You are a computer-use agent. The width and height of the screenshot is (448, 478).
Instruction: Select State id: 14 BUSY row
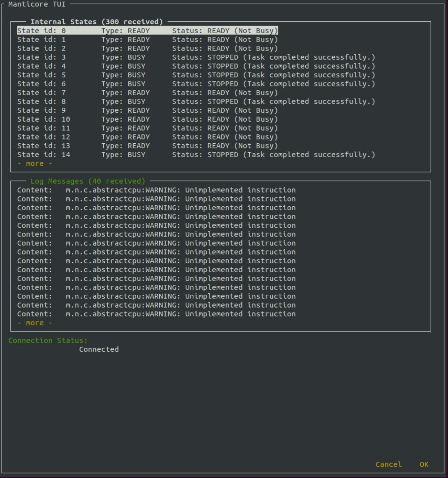(196, 155)
